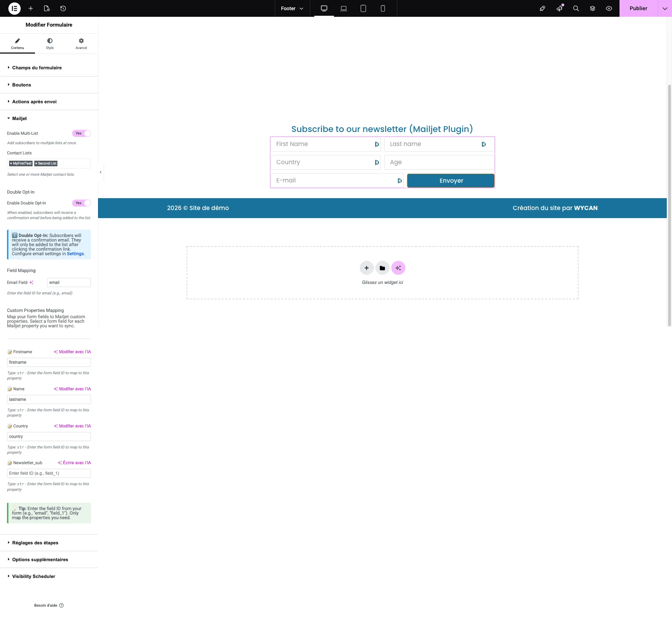The image size is (672, 627).
Task: Click dynamic icon in E-mail field
Action: pos(400,181)
